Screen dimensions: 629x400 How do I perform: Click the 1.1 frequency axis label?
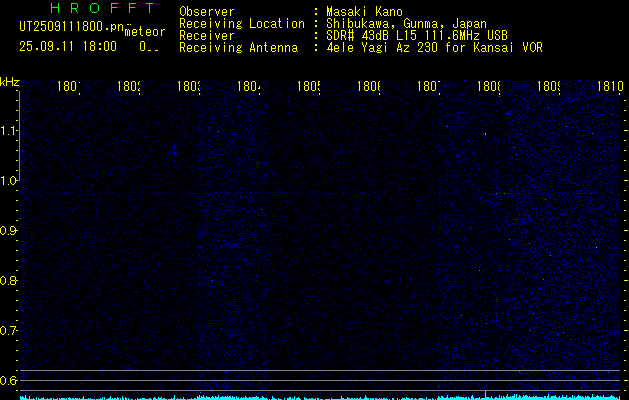[8, 130]
